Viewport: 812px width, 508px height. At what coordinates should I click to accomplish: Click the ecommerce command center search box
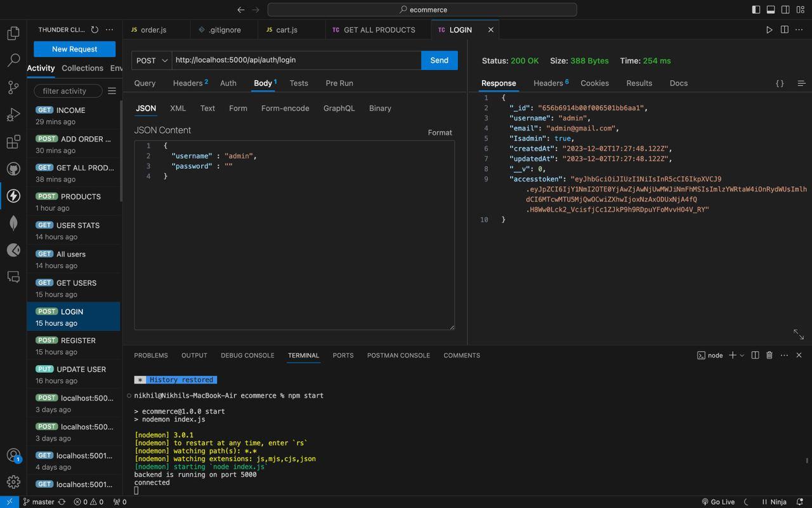pos(422,10)
